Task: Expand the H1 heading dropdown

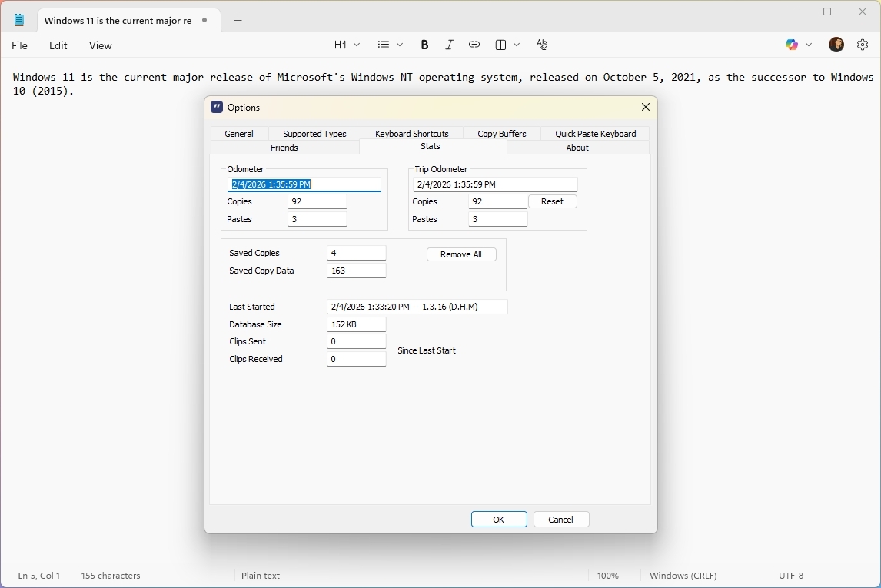Action: (x=347, y=45)
